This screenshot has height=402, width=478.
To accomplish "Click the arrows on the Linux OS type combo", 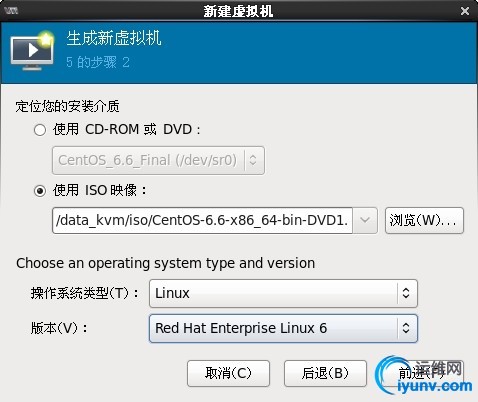I will coord(406,293).
